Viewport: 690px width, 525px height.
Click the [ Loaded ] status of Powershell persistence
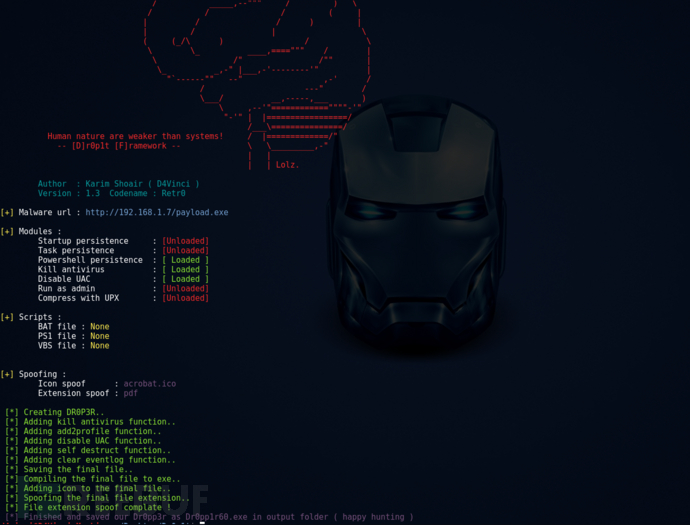tap(185, 260)
